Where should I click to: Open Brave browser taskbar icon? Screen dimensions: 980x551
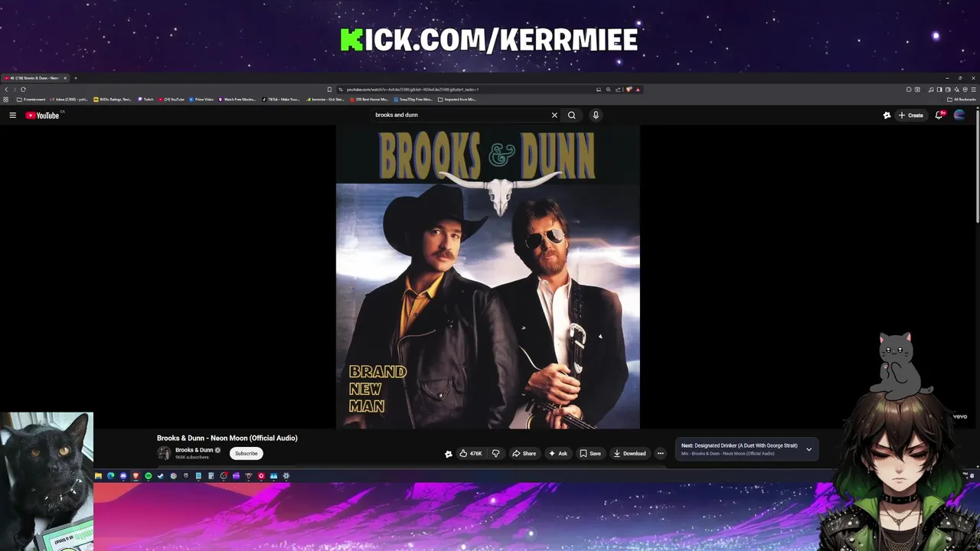tap(136, 476)
